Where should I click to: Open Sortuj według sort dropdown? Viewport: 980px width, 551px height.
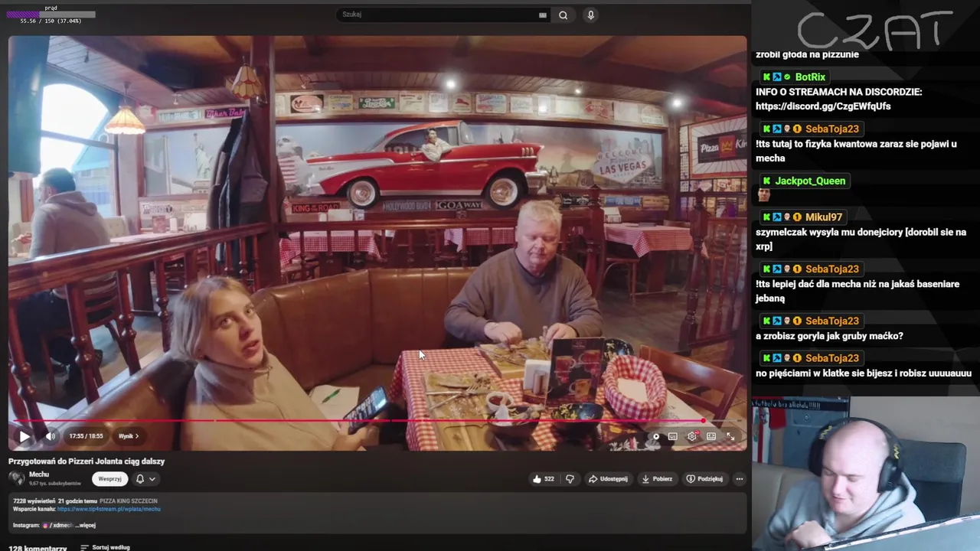point(105,547)
